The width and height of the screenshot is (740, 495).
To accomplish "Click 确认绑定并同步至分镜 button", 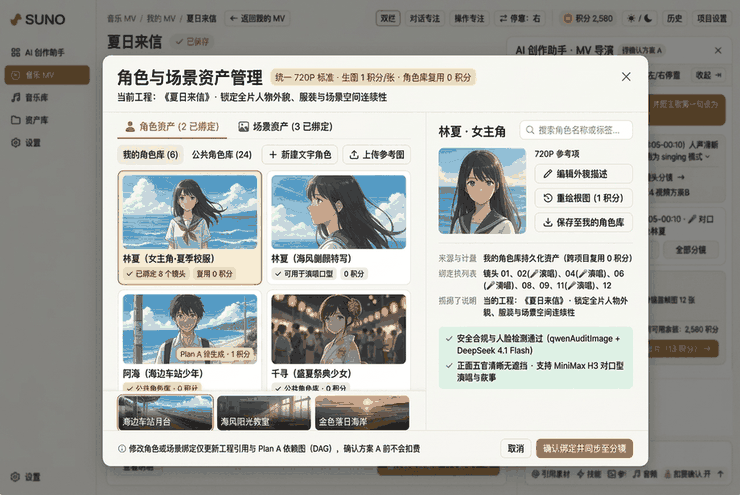I will coord(584,448).
